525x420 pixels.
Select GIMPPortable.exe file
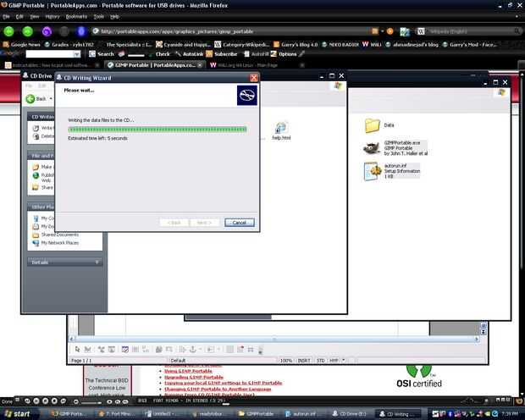pos(395,148)
